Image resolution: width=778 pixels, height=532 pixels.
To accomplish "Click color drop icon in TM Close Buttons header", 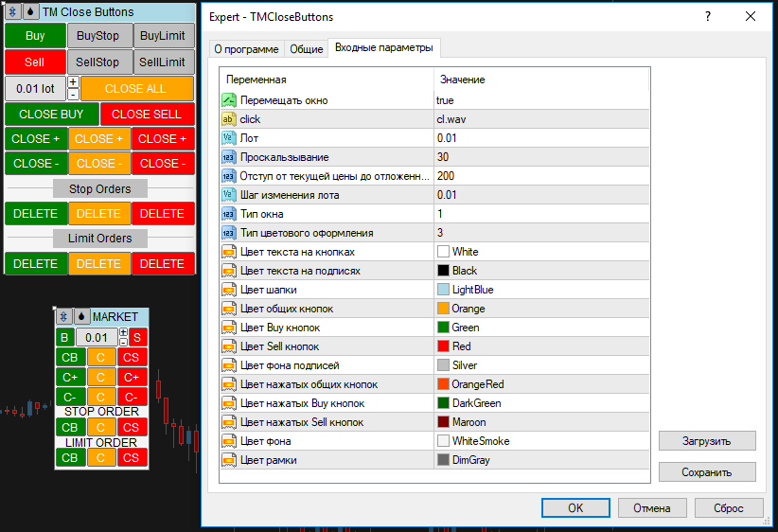I will coord(31,11).
